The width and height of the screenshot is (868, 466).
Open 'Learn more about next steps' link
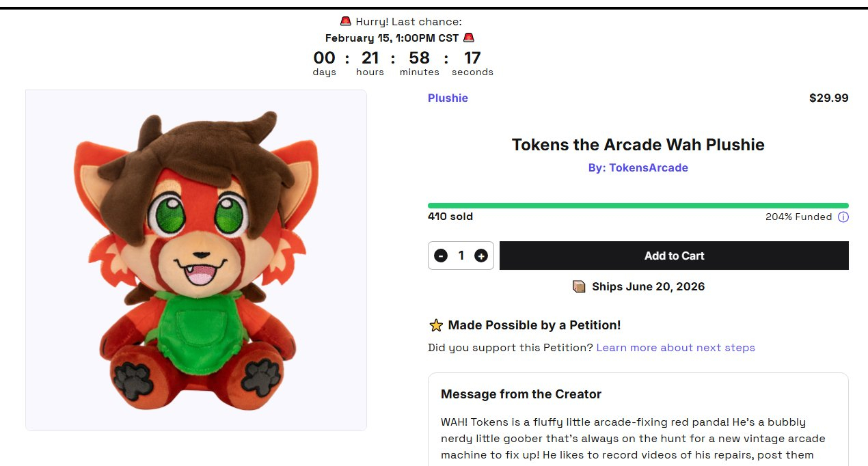(675, 348)
